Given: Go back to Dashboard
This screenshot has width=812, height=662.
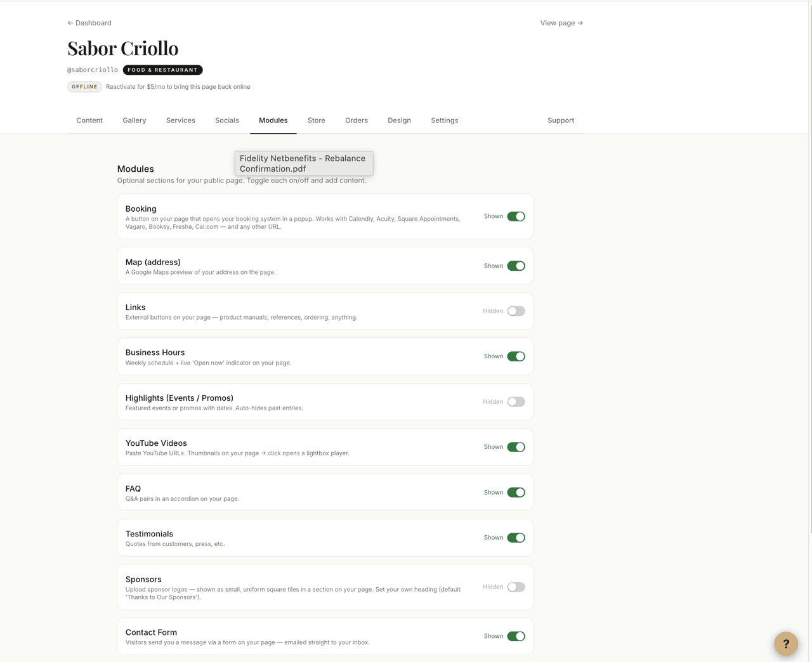Looking at the screenshot, I should click(x=89, y=23).
